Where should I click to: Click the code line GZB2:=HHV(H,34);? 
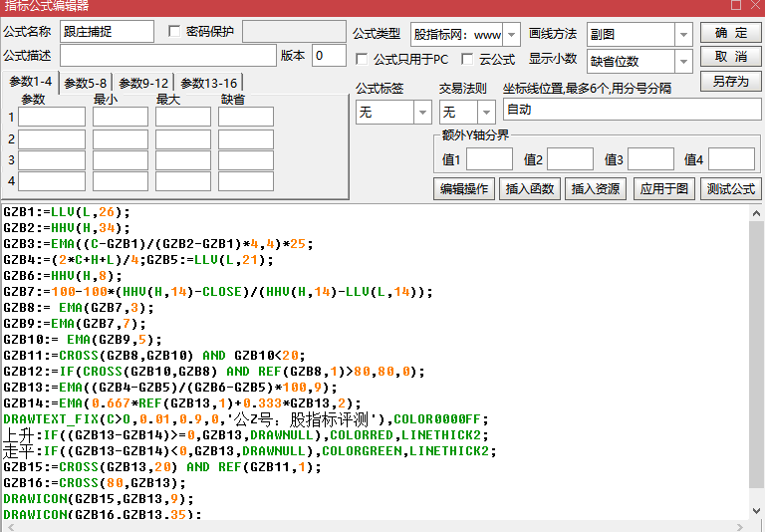click(x=67, y=228)
